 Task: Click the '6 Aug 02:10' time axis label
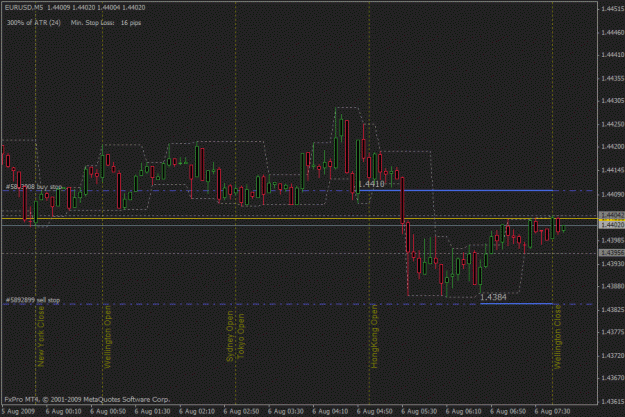pos(197,411)
